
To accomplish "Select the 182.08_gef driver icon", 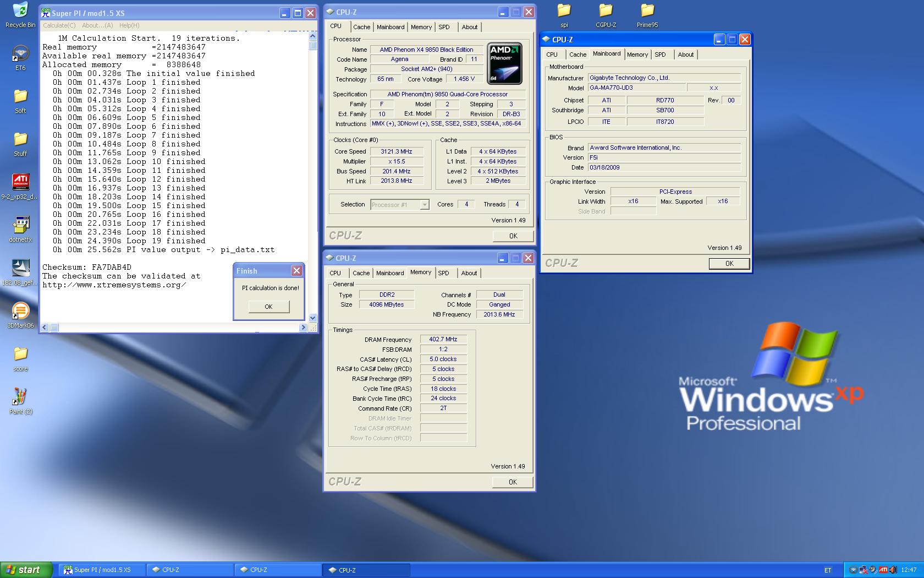I will (x=20, y=272).
